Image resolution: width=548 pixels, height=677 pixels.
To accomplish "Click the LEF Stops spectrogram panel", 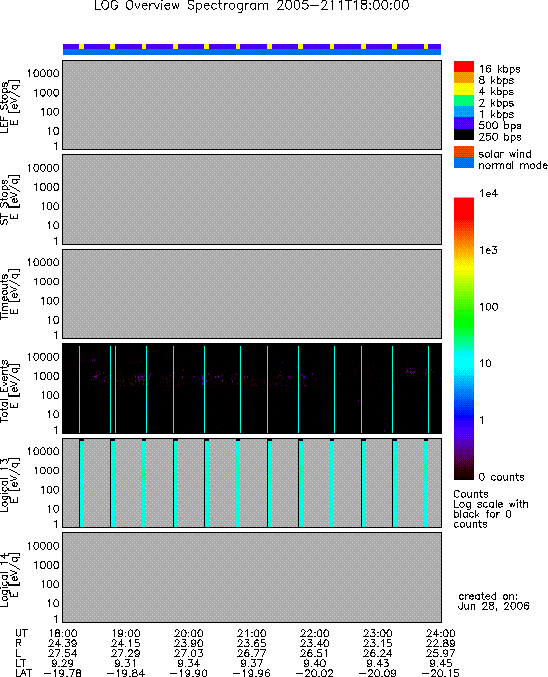I will tap(252, 105).
